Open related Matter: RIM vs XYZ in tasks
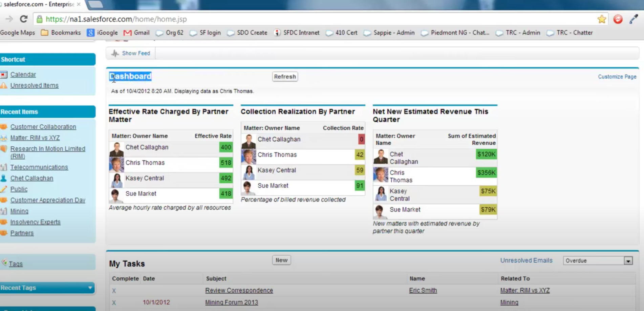 pos(525,290)
